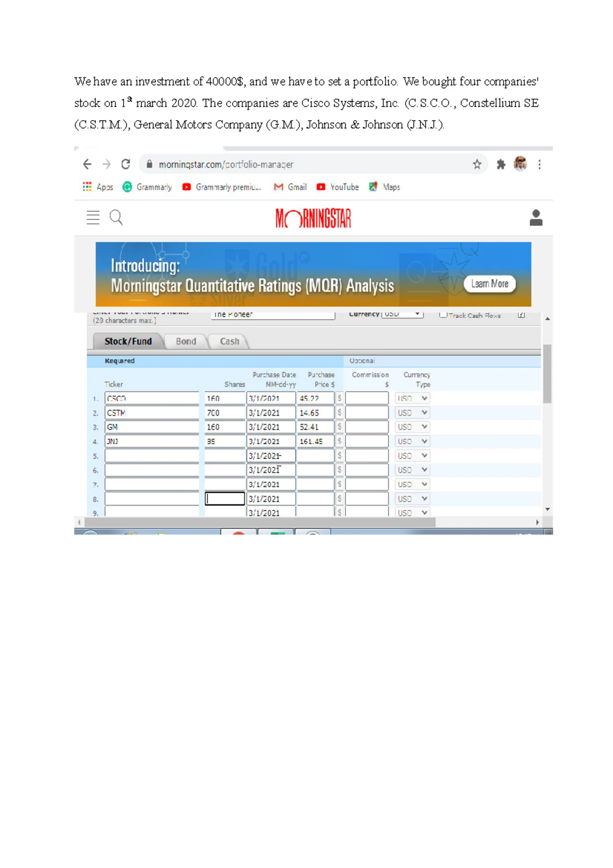Image resolution: width=613 pixels, height=868 pixels.
Task: Click the Morningstar search magnifier icon
Action: (x=116, y=218)
